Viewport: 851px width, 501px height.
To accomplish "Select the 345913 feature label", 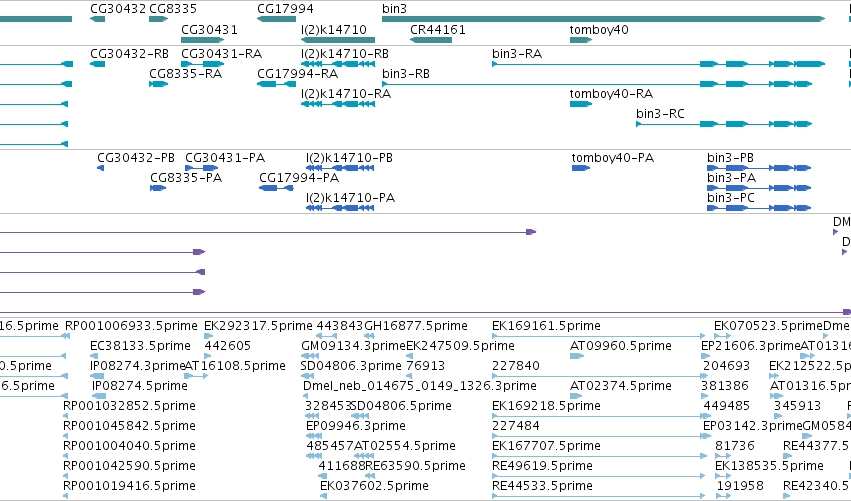I will (797, 406).
